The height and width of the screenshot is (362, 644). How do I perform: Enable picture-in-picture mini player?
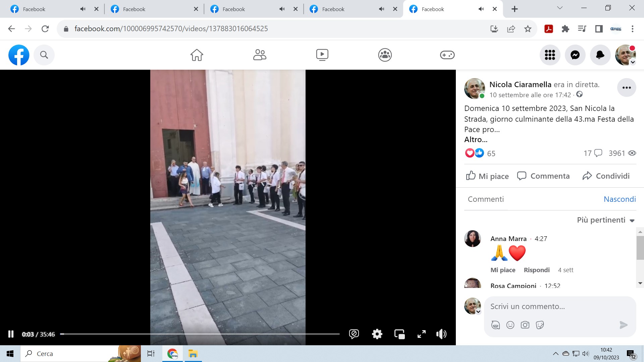[399, 334]
